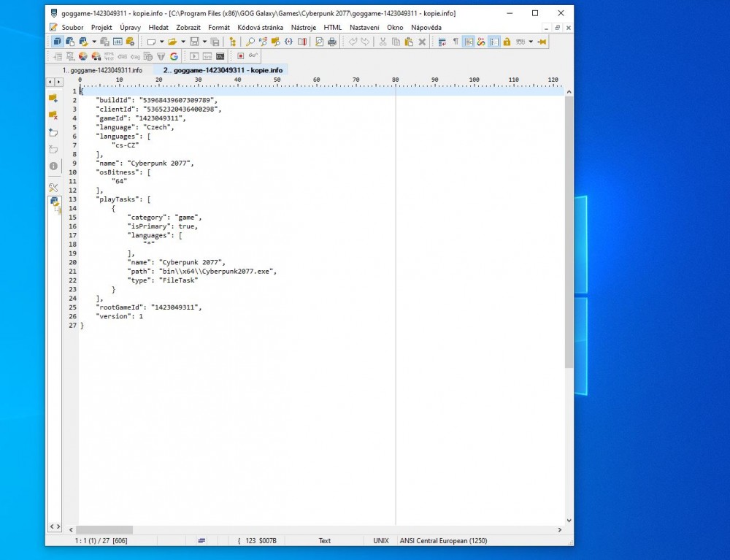This screenshot has height=560, width=730.
Task: Toggle the word wrap toolbar button
Action: click(x=442, y=42)
